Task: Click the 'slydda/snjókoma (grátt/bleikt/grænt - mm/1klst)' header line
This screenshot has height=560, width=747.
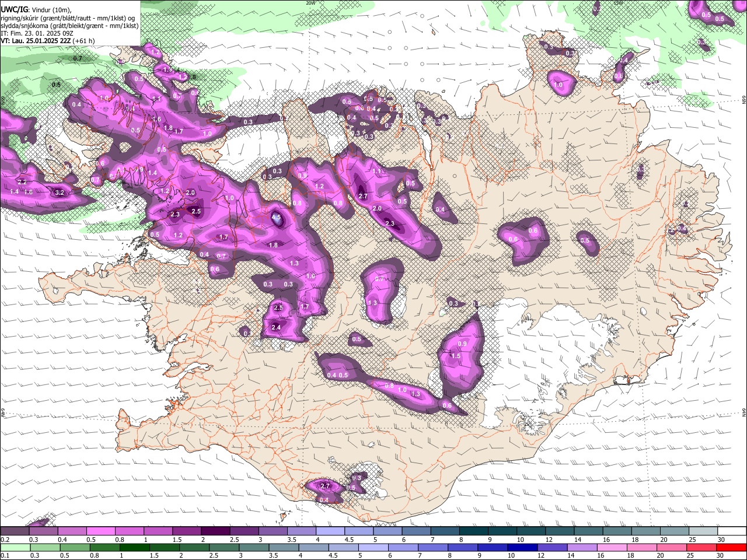Action: pyautogui.click(x=69, y=26)
